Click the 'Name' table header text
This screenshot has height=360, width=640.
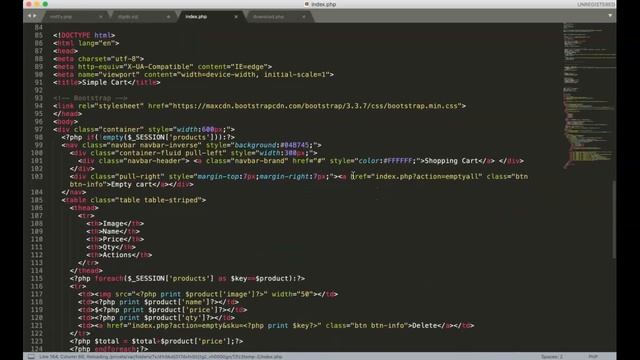tap(111, 231)
